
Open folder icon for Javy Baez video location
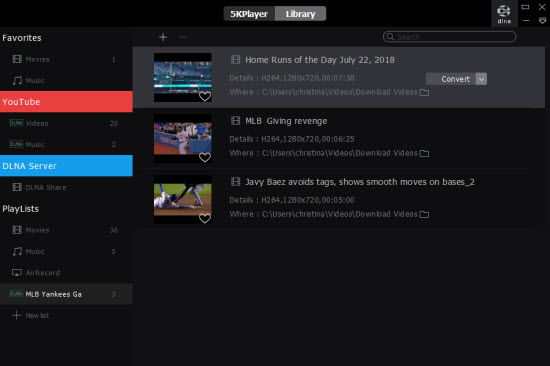point(424,214)
